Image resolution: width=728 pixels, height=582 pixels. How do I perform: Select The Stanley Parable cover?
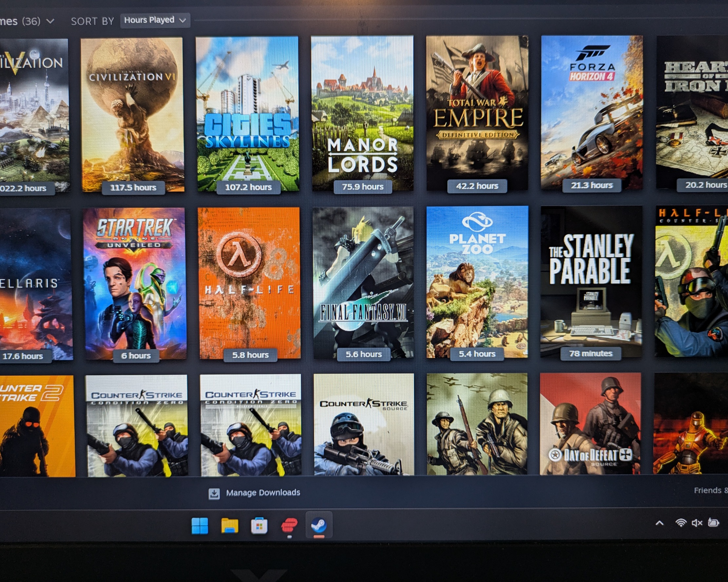pyautogui.click(x=591, y=281)
